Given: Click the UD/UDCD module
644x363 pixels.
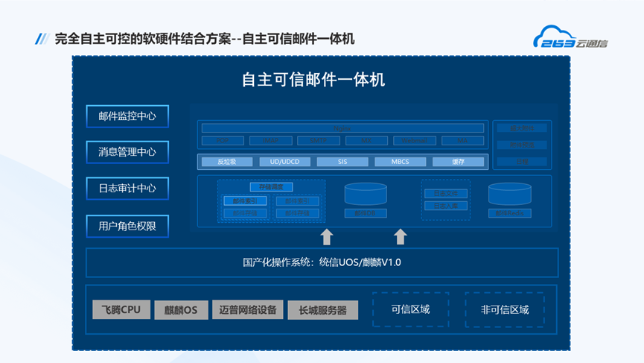Looking at the screenshot, I should pos(284,162).
